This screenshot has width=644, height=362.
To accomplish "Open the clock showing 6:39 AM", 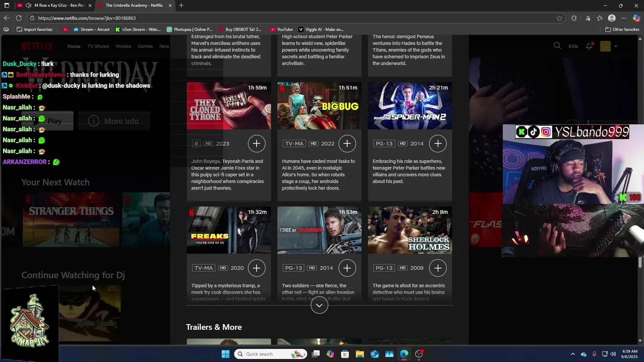I will point(629,354).
